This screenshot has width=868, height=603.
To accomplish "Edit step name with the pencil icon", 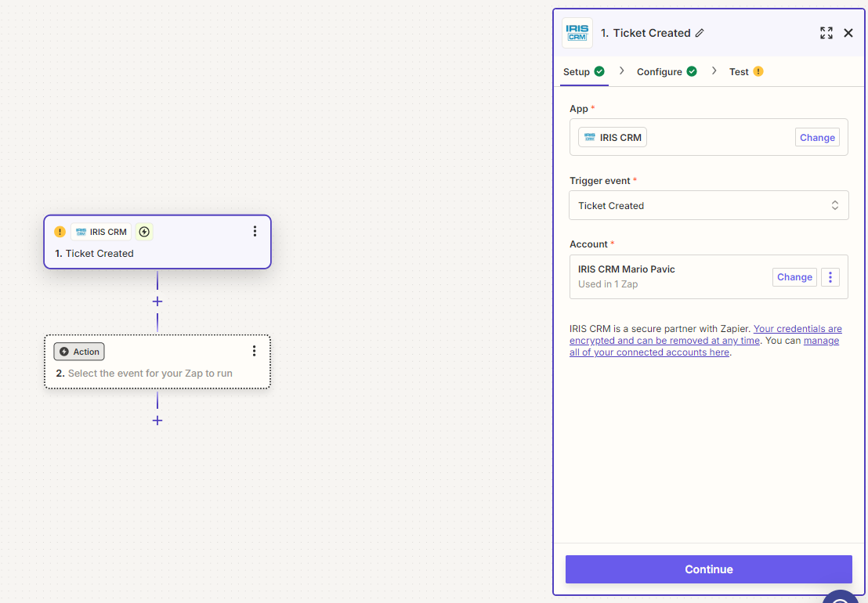I will pos(700,33).
